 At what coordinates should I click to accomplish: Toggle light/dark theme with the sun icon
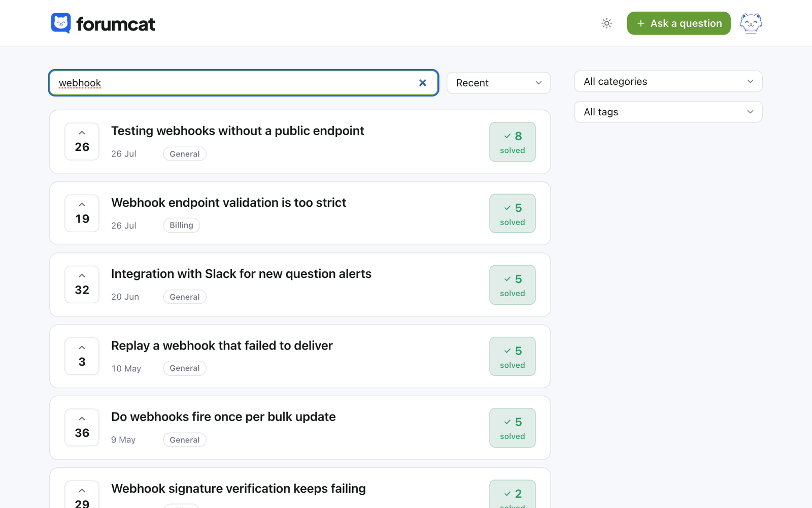point(606,23)
